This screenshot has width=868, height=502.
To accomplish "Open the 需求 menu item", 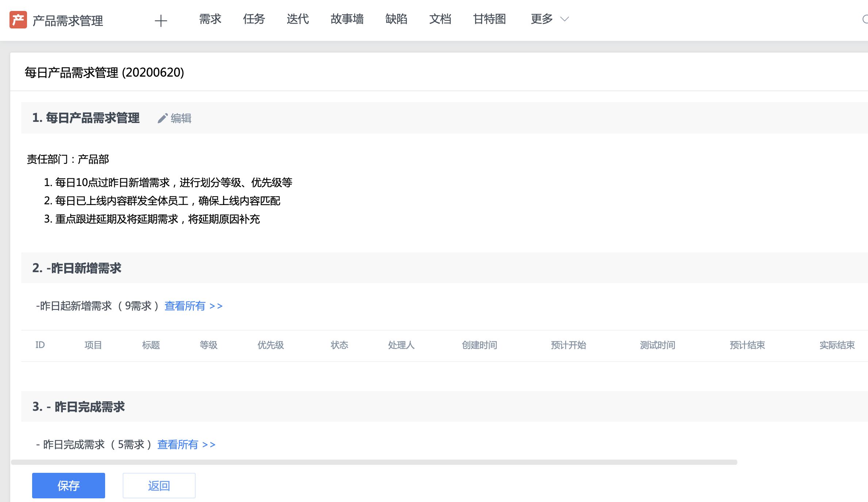I will click(210, 19).
